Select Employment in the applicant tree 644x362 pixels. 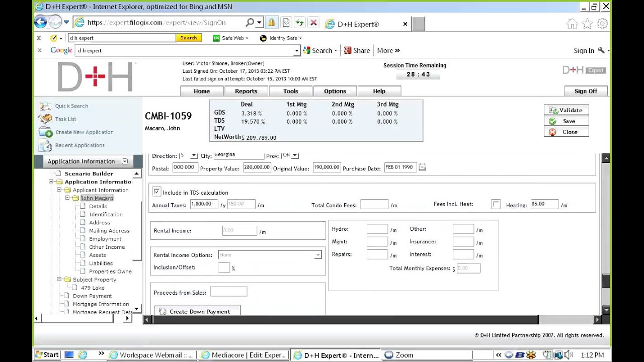point(105,239)
